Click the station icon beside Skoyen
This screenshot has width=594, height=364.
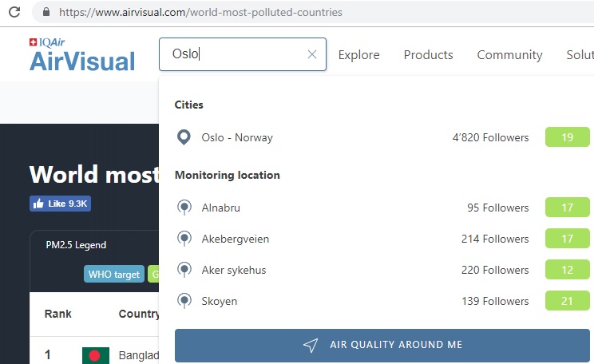[184, 301]
